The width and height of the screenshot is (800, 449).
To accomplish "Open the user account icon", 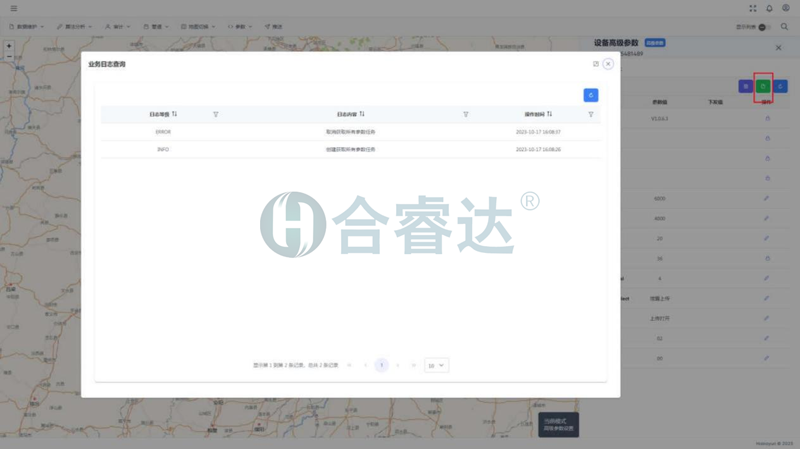I will 786,8.
